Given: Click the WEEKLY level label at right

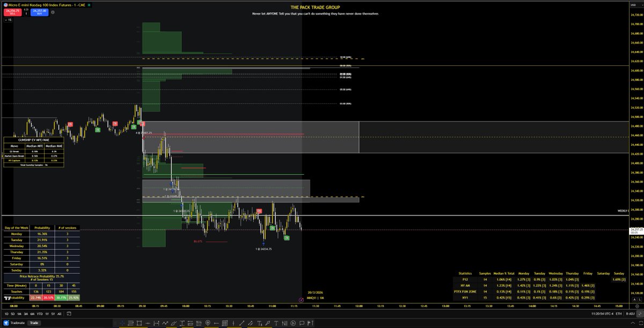Looking at the screenshot, I should click(x=623, y=211).
